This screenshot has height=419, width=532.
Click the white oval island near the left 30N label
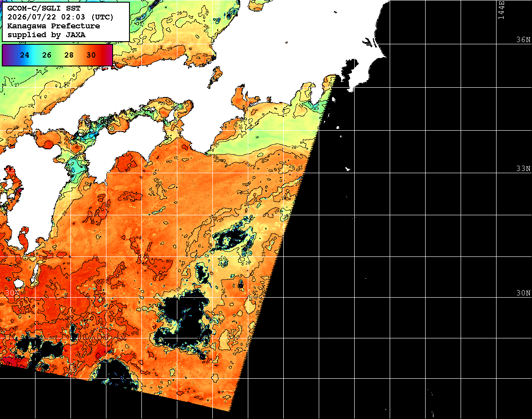pyautogui.click(x=19, y=283)
